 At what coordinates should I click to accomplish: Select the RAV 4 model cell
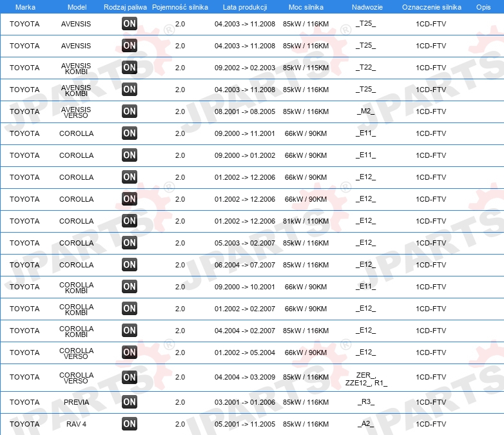[x=76, y=424]
